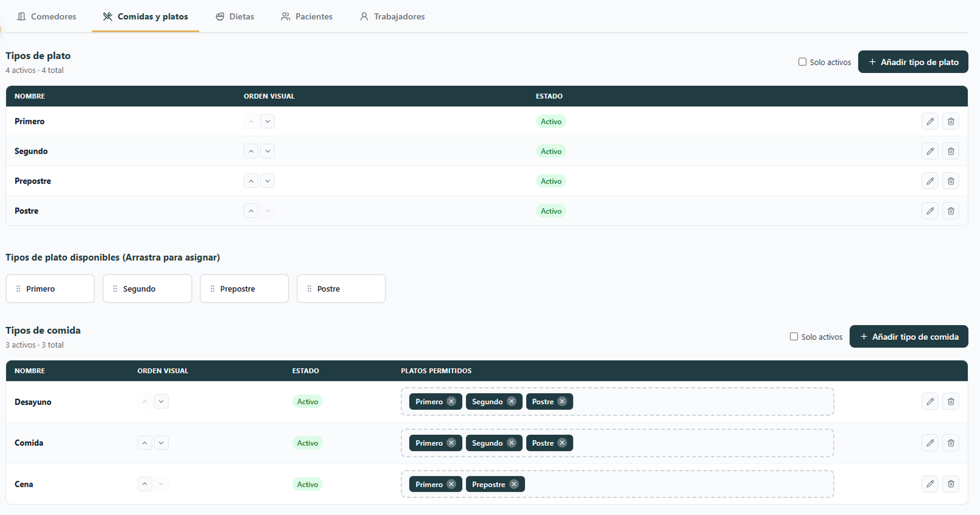Click PLATOS PERMITIDOS column header

click(436, 370)
